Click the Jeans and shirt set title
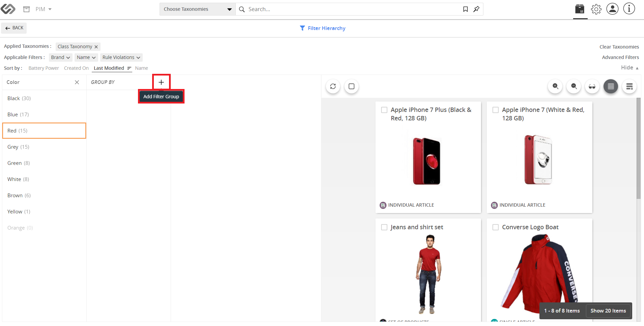Viewport: 644px width, 326px height. click(x=417, y=227)
